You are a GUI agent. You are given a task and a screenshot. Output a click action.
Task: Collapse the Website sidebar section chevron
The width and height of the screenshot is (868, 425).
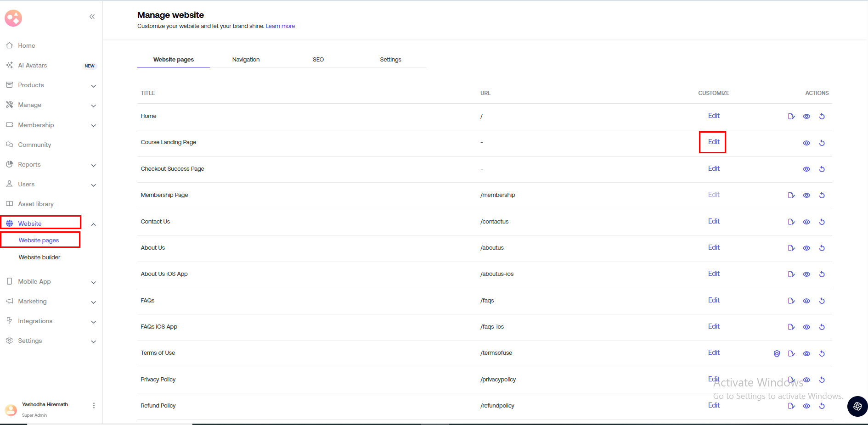[93, 224]
